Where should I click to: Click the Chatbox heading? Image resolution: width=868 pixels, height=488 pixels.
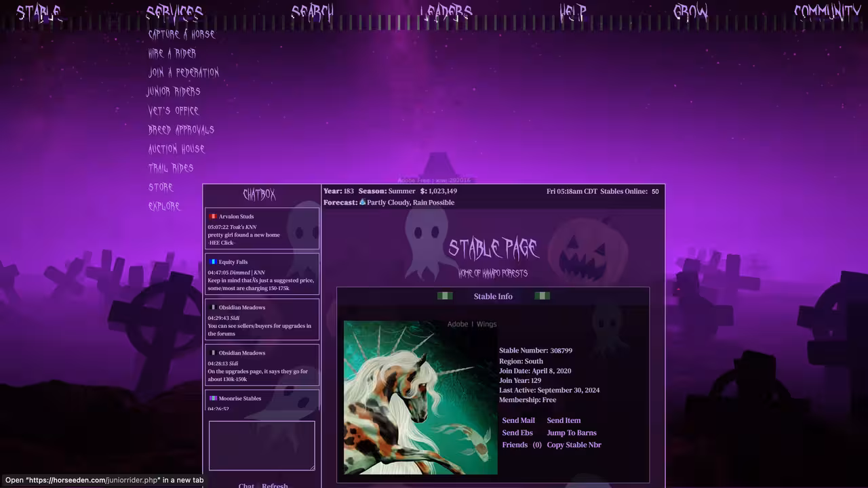pyautogui.click(x=259, y=195)
